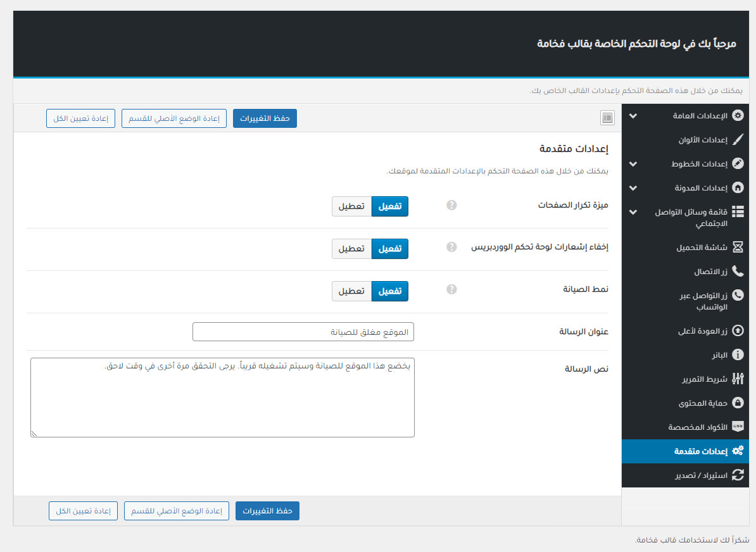
Task: Expand the الإعدادات العامة sidebar section
Action: click(633, 116)
